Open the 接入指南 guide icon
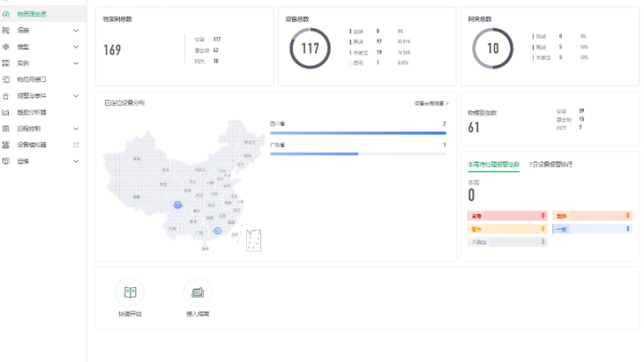 (198, 292)
